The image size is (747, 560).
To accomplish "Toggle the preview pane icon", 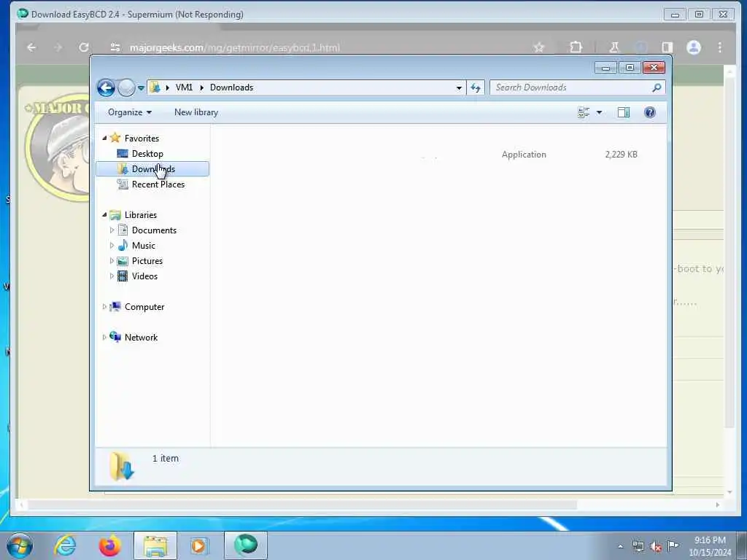I will tap(624, 112).
